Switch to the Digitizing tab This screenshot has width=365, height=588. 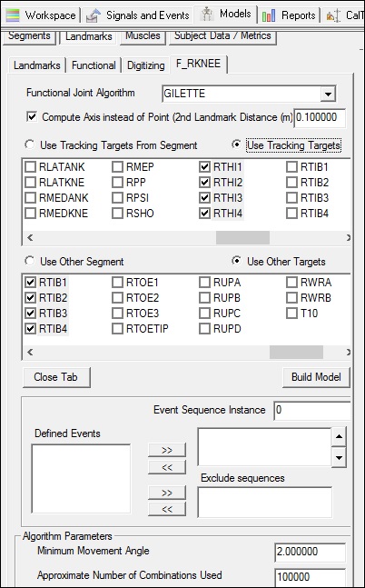pyautogui.click(x=146, y=65)
